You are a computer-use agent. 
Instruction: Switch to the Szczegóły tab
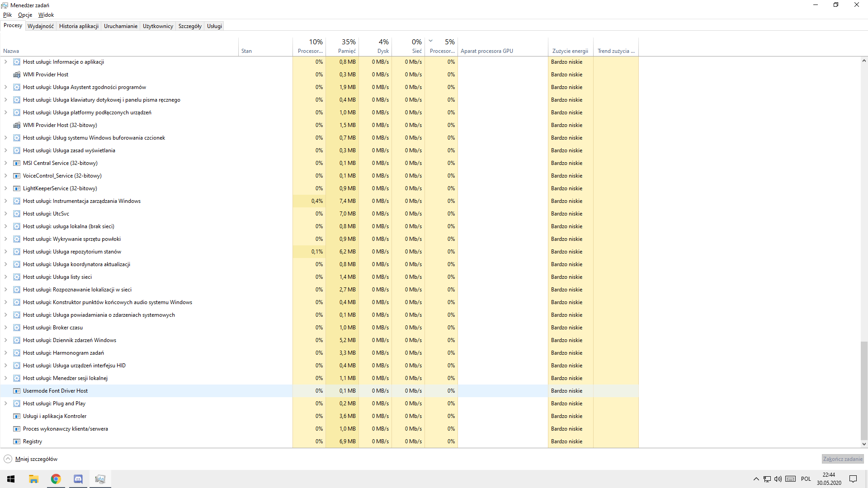coord(190,26)
